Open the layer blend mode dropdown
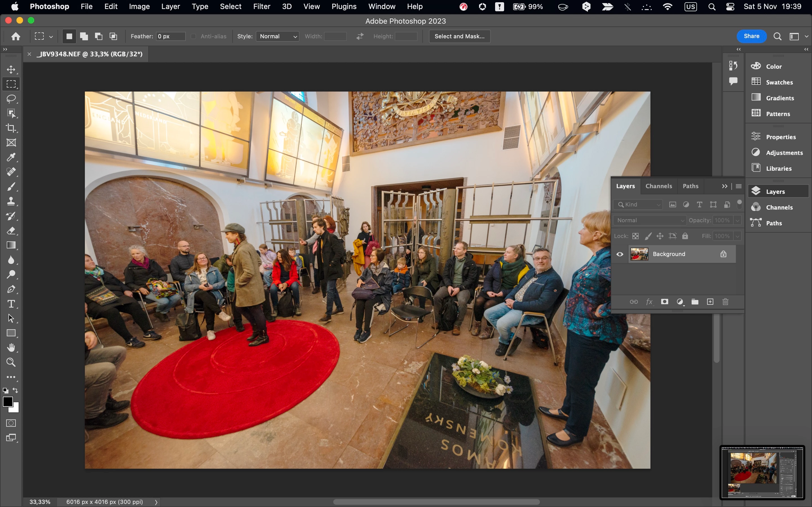812x507 pixels. pos(650,220)
